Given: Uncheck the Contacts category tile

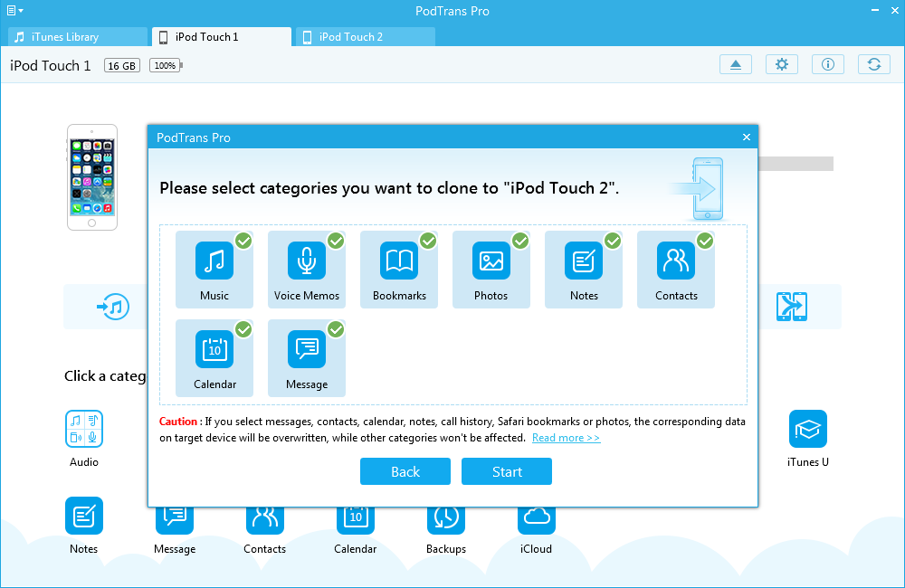Looking at the screenshot, I should click(676, 270).
